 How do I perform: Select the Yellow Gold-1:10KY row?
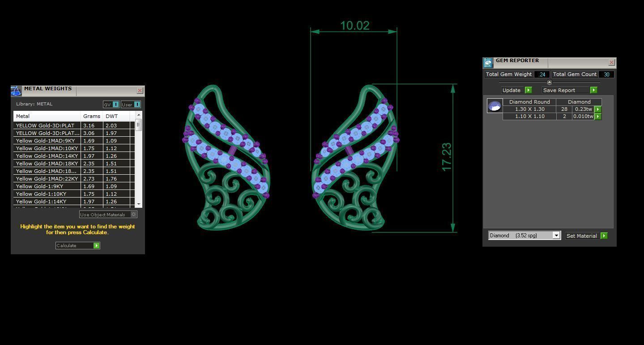(x=74, y=194)
